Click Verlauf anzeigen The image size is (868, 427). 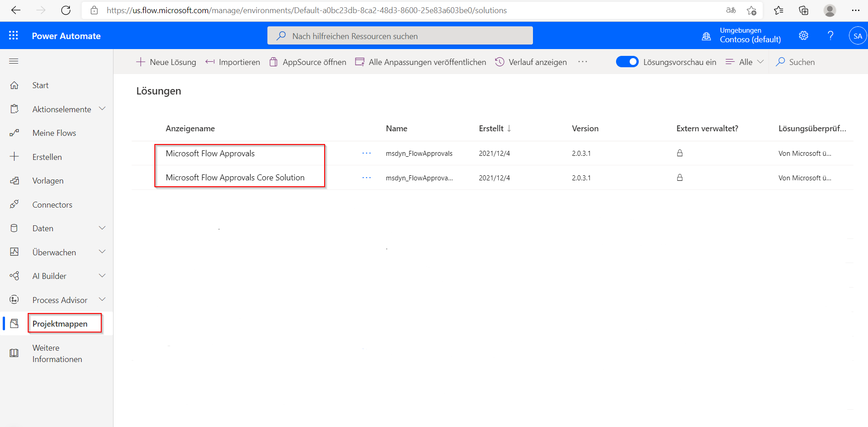(531, 62)
